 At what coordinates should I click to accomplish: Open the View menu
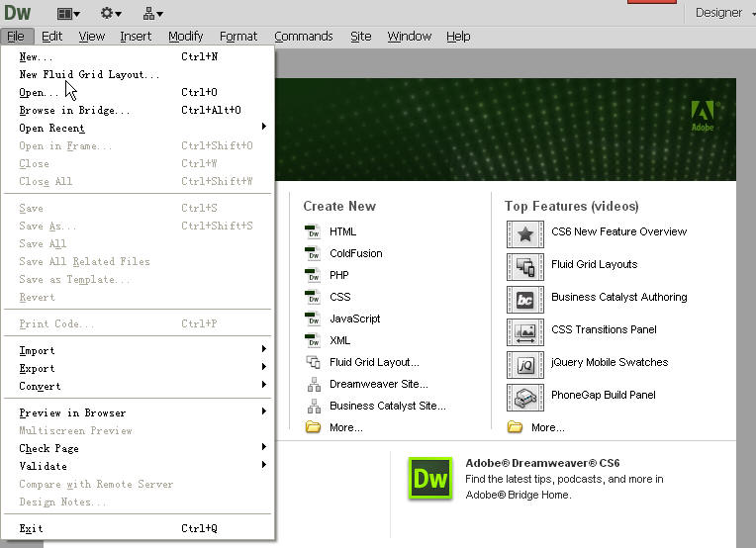[x=92, y=37]
